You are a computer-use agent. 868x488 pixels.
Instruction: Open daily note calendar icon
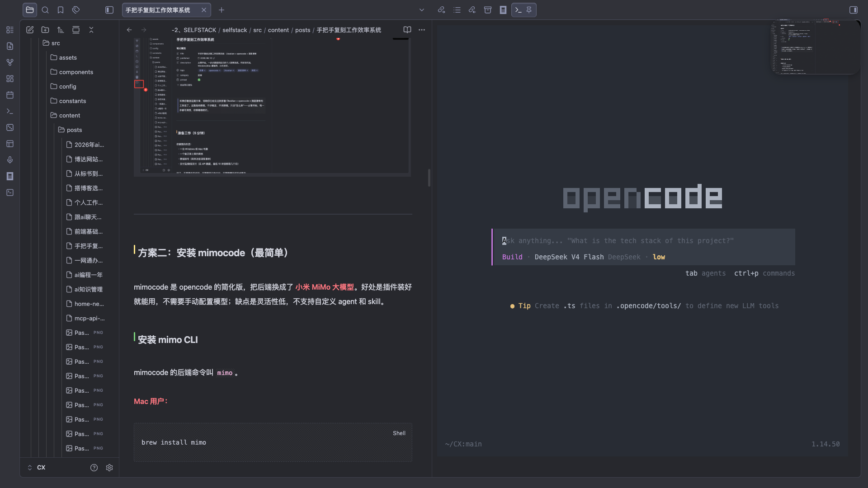[10, 95]
